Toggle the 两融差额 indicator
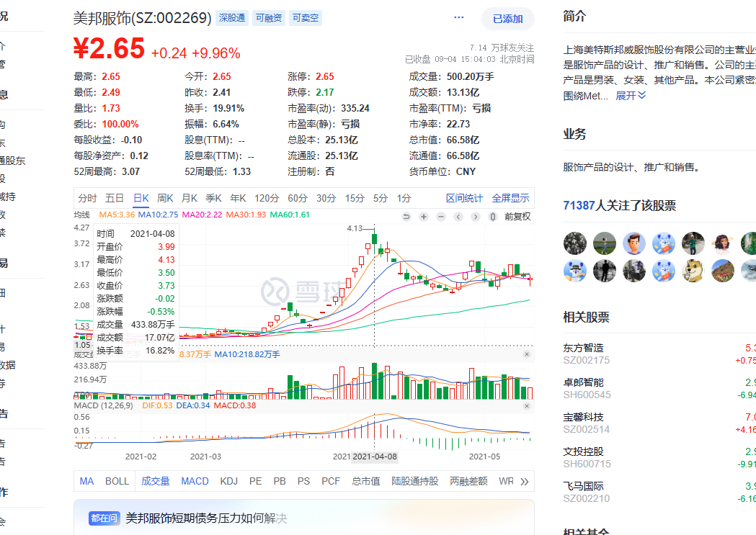Viewport: 756px width, 535px height. 468,482
